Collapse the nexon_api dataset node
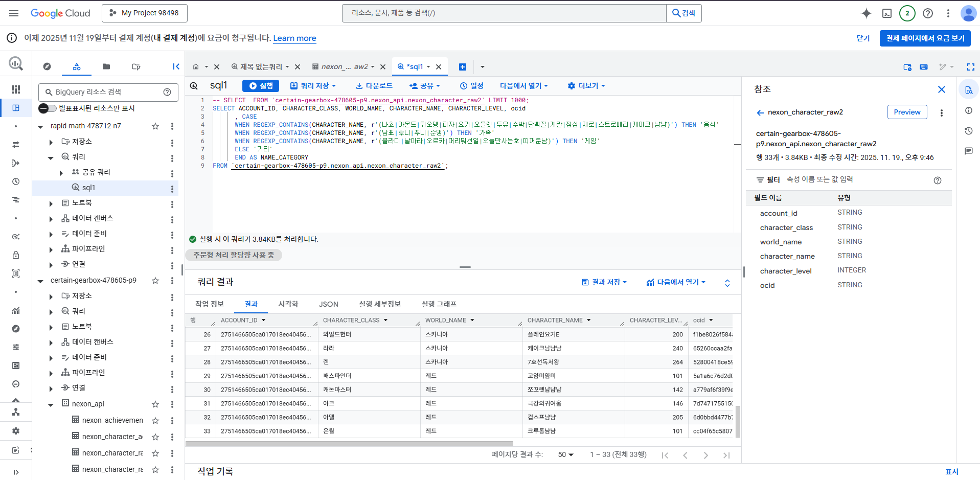 click(51, 404)
